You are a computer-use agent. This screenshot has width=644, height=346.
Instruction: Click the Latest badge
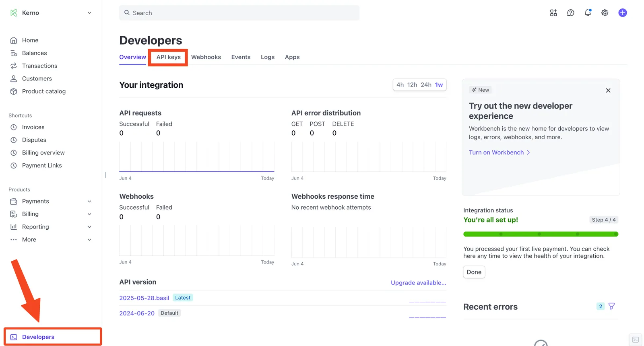pyautogui.click(x=183, y=298)
